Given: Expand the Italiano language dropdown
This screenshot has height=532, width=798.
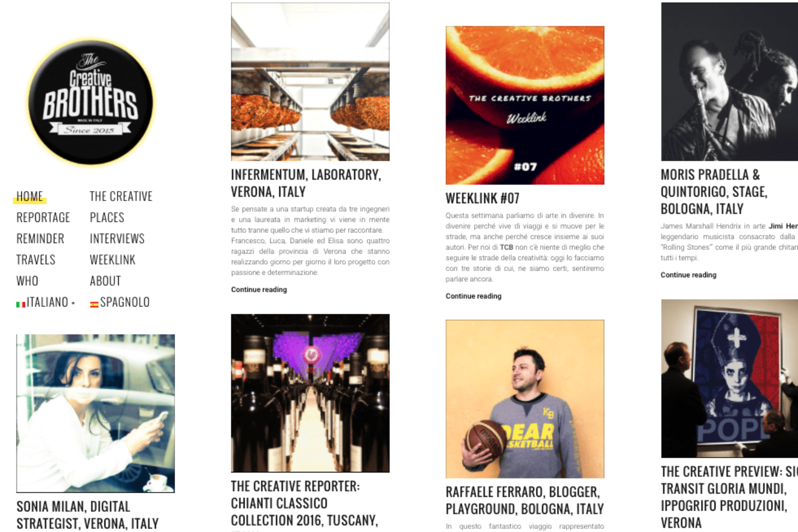Looking at the screenshot, I should pos(46,302).
